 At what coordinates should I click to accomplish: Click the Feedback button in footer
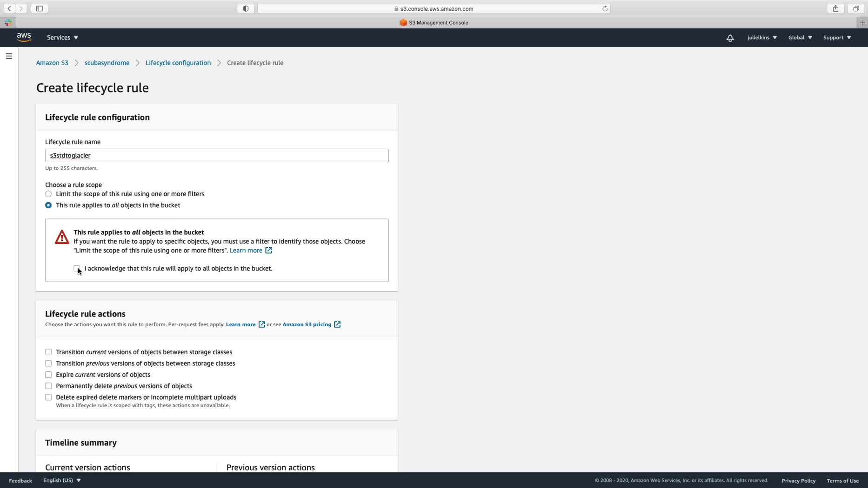20,481
